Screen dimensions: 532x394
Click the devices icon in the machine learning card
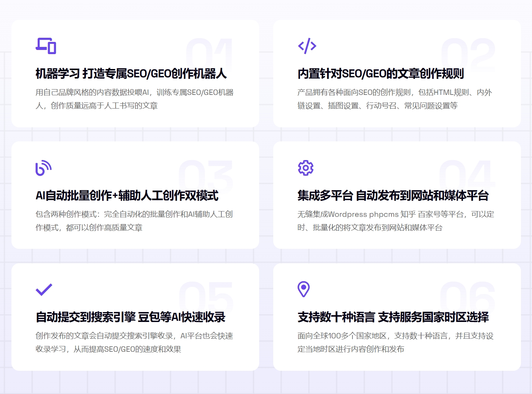pyautogui.click(x=46, y=46)
